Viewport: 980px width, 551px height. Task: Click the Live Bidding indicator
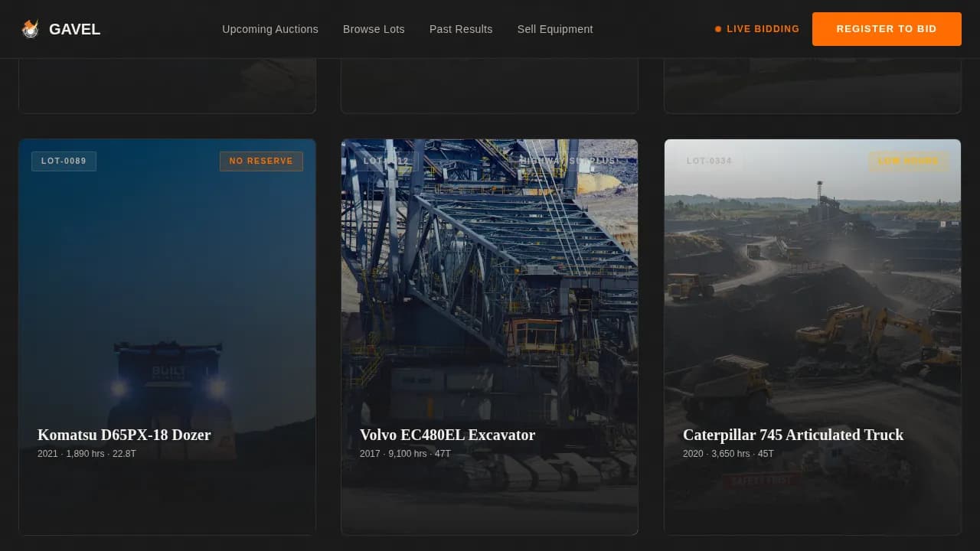(x=757, y=29)
